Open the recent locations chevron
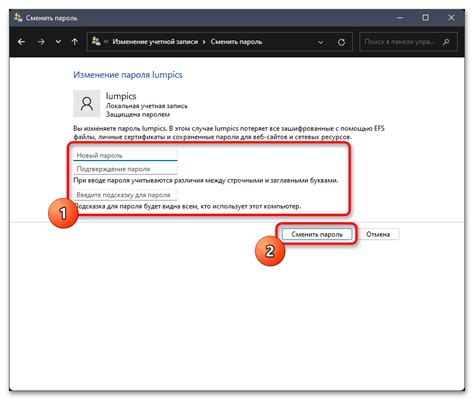The width and height of the screenshot is (474, 400). tap(58, 42)
